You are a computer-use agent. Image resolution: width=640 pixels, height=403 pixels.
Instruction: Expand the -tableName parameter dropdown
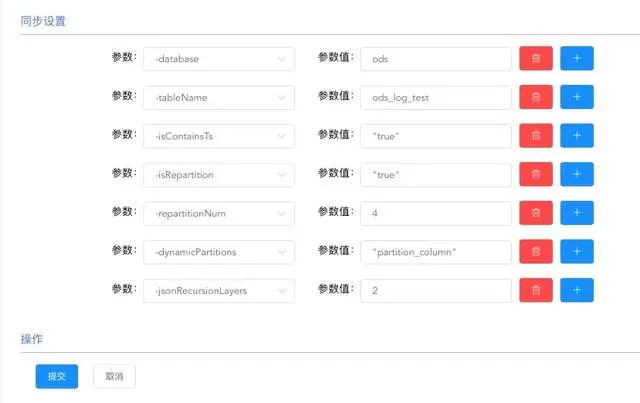(219, 97)
